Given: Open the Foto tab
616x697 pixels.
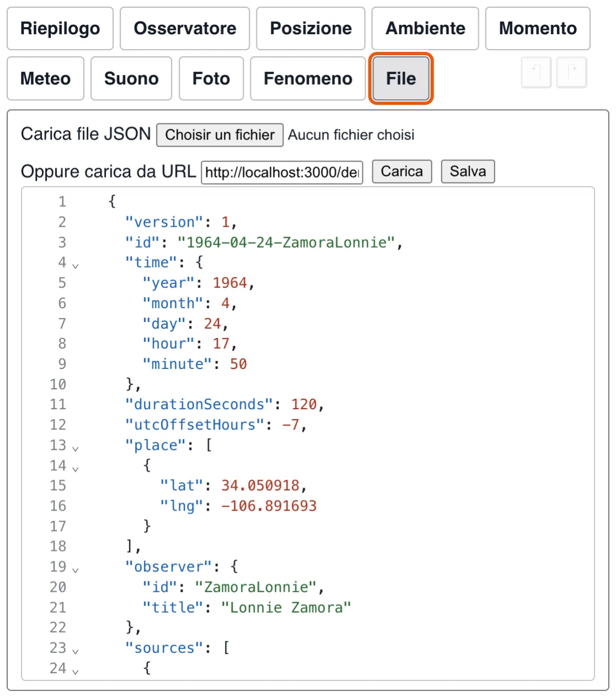Looking at the screenshot, I should (211, 79).
